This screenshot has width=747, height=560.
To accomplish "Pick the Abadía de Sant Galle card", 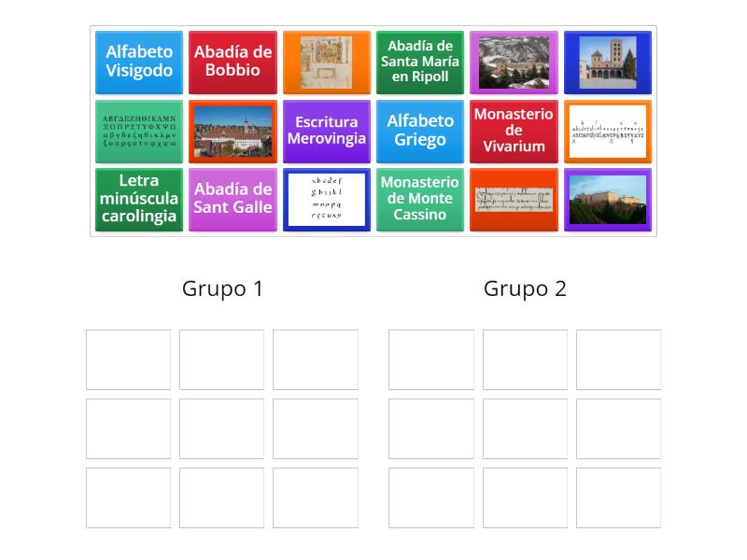I will [233, 199].
